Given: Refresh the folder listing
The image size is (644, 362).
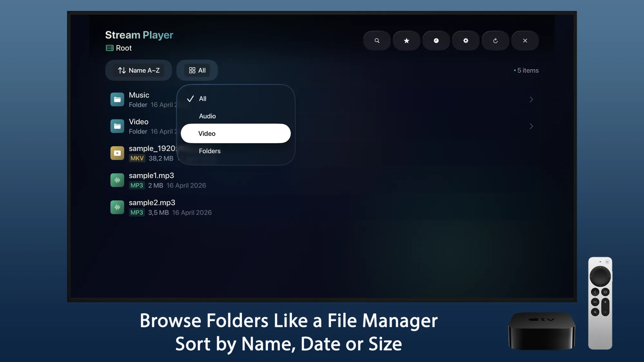Looking at the screenshot, I should [495, 41].
